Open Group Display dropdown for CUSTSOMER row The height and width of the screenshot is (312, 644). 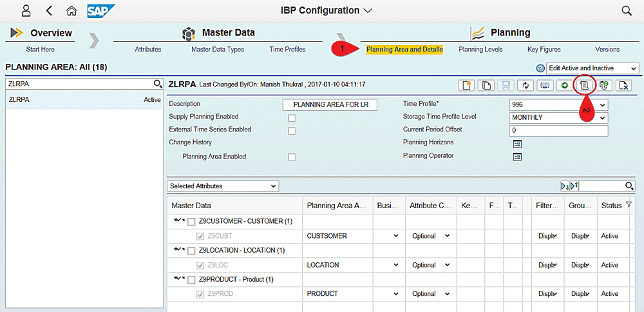coord(580,237)
